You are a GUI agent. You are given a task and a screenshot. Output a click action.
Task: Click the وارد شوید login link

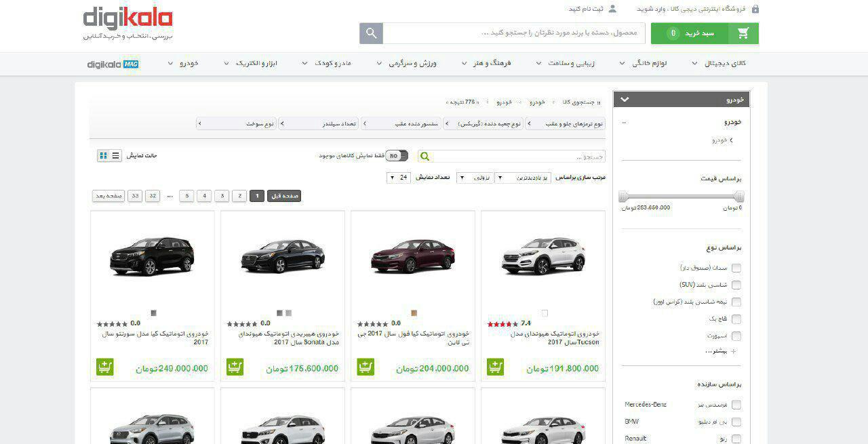[650, 9]
